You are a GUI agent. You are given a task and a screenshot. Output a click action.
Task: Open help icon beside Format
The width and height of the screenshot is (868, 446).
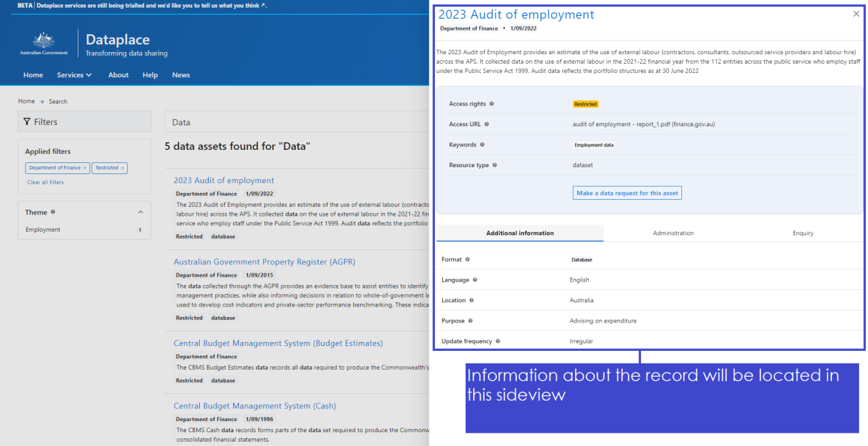(468, 259)
